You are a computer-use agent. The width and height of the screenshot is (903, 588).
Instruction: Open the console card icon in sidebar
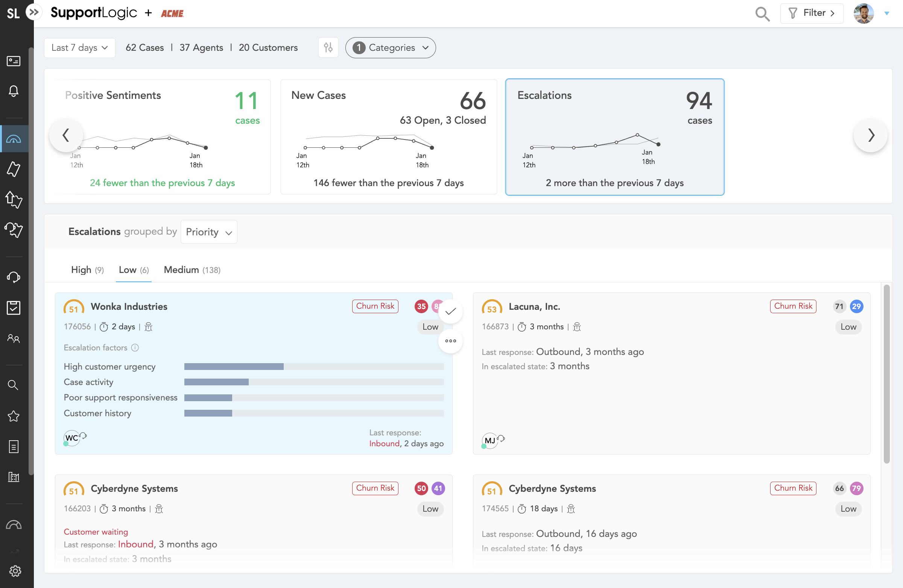point(14,61)
